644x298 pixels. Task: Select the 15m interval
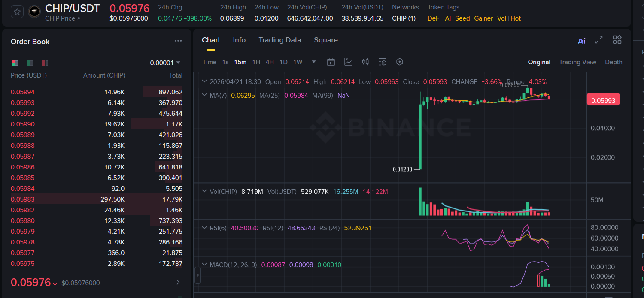click(240, 62)
